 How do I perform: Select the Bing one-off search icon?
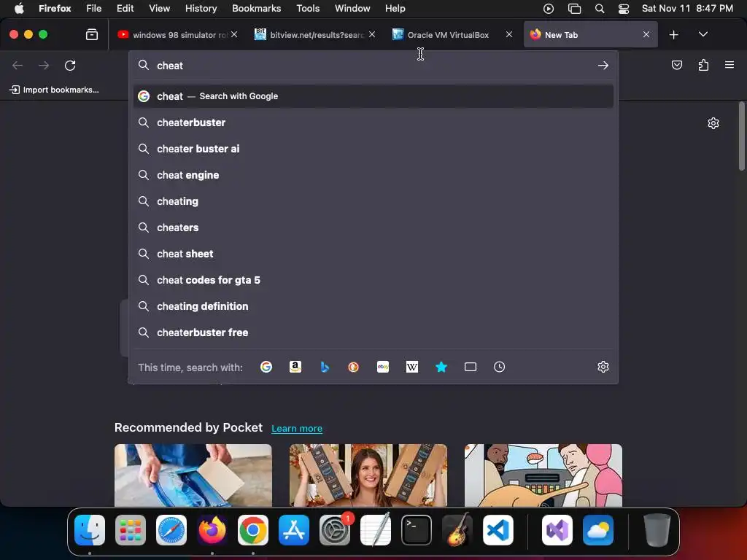325,367
